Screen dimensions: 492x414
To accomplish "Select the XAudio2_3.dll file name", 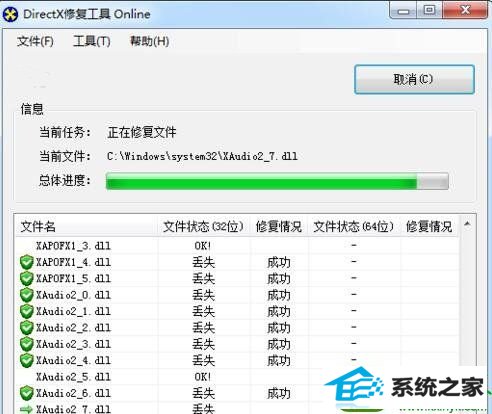I will point(73,344).
